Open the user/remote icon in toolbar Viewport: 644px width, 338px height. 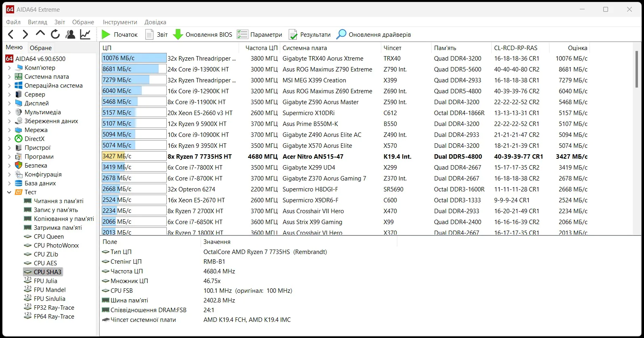70,34
